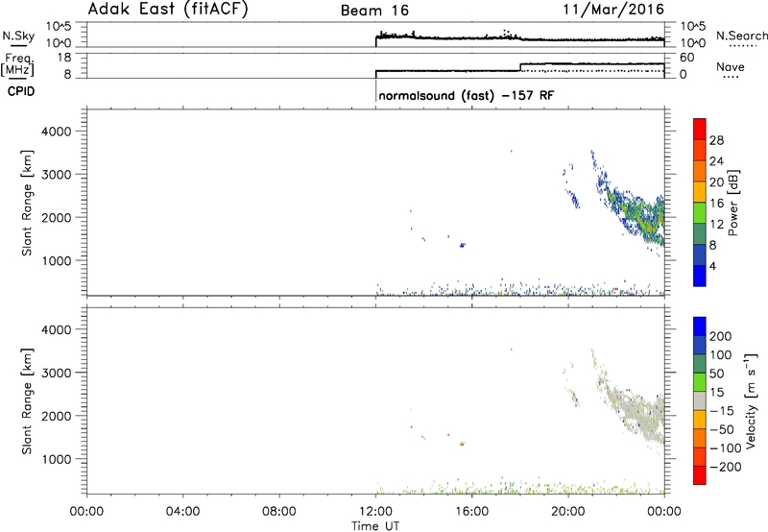768x532 pixels.
Task: Click the yellow 16-20 dB power swatch
Action: (x=700, y=192)
